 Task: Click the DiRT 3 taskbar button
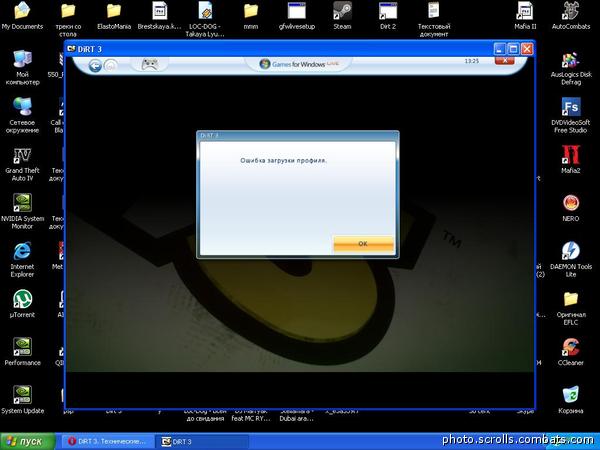click(201, 442)
